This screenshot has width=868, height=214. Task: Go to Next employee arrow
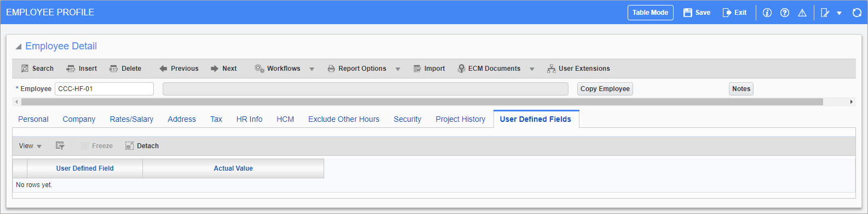215,69
